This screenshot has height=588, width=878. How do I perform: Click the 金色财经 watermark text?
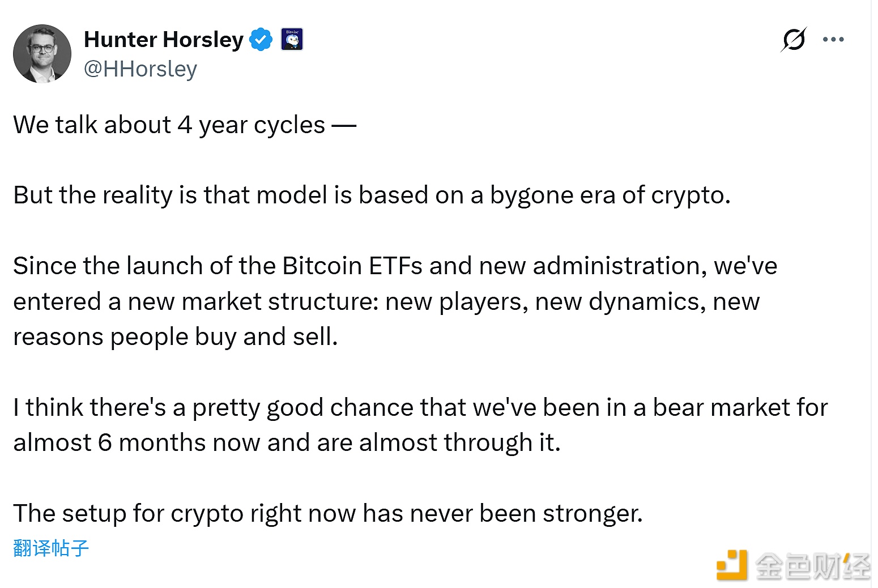(x=812, y=566)
